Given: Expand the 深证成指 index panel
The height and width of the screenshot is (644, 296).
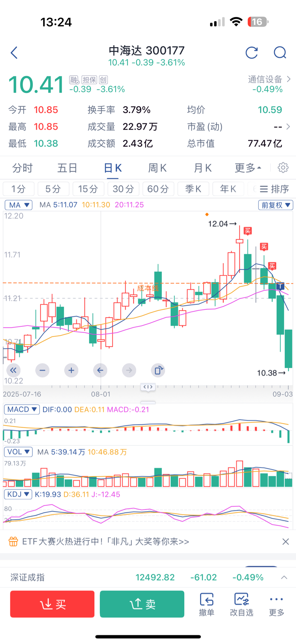Looking at the screenshot, I should tap(284, 577).
